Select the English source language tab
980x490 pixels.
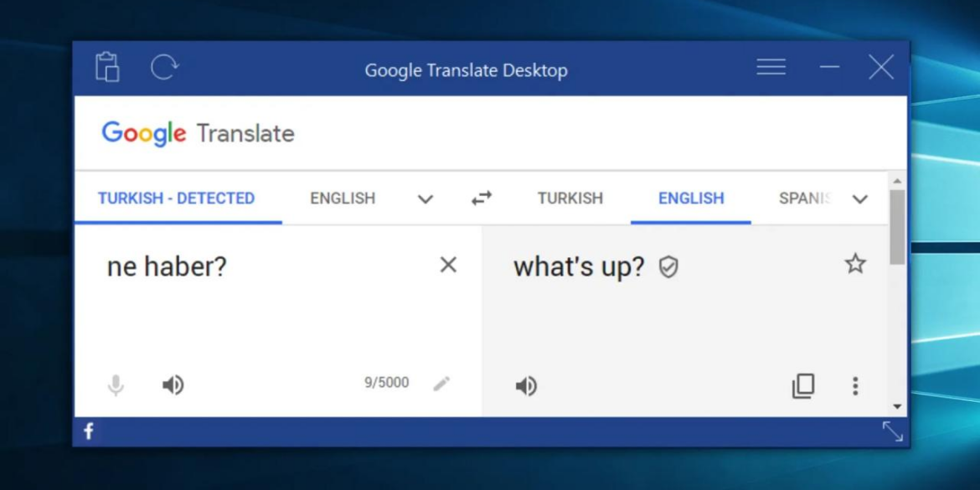pos(343,199)
